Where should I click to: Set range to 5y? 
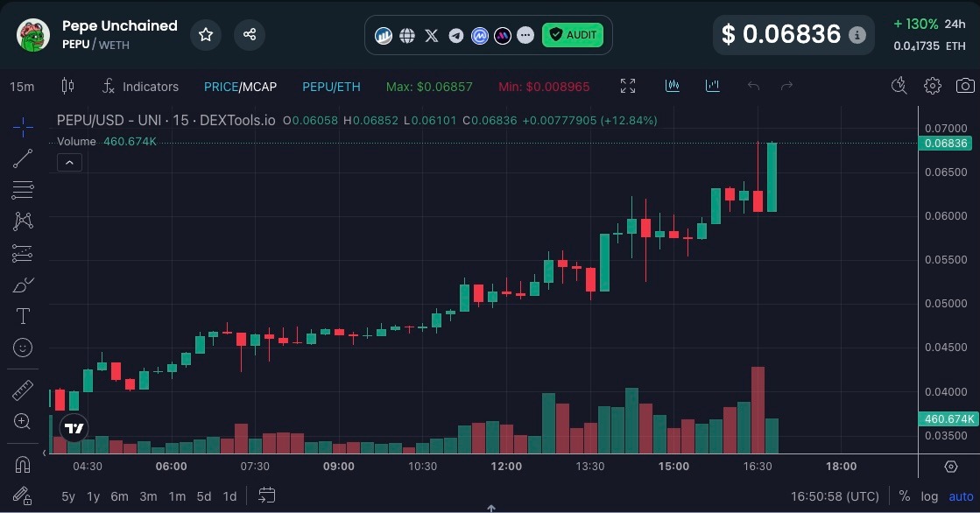click(x=68, y=496)
